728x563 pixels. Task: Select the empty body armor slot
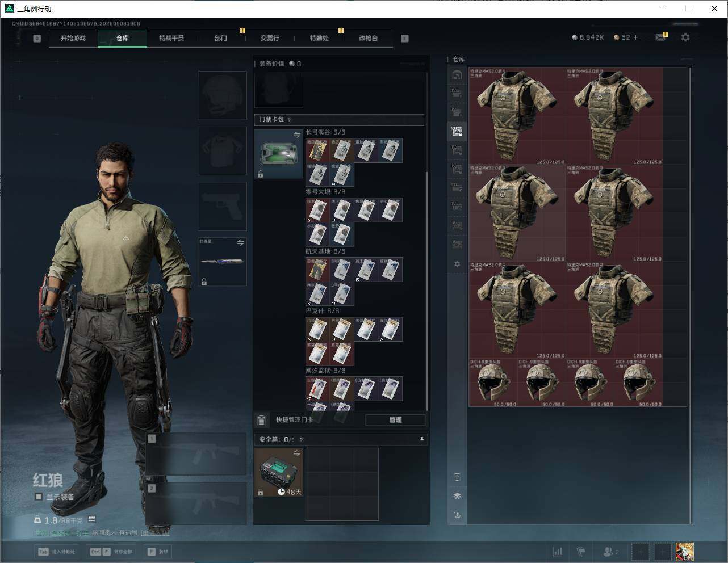coord(223,150)
